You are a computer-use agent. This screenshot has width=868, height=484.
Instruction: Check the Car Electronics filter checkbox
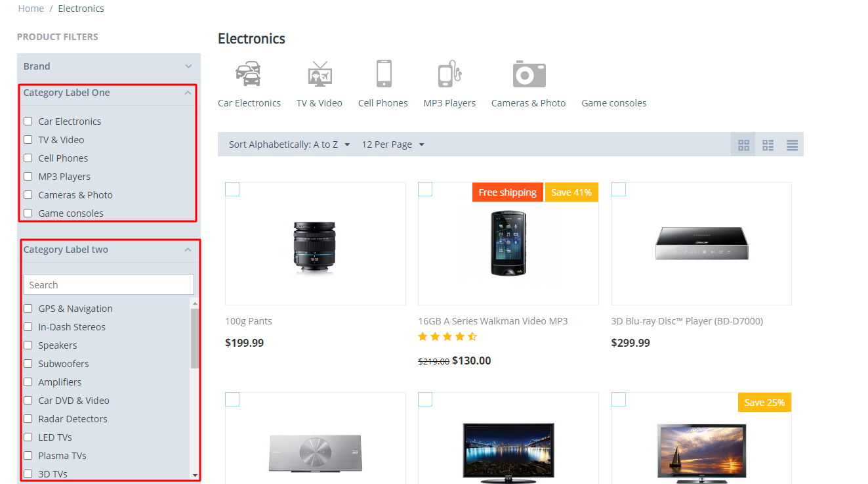click(x=28, y=121)
